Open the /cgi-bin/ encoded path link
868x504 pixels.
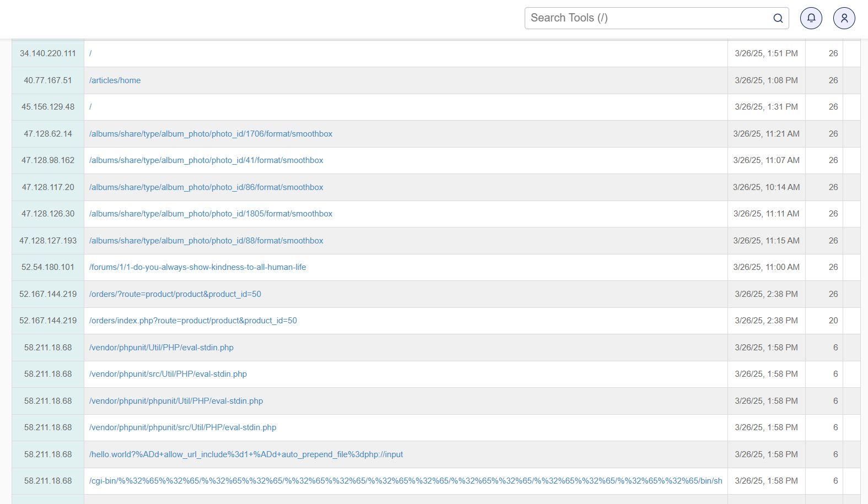(x=405, y=481)
